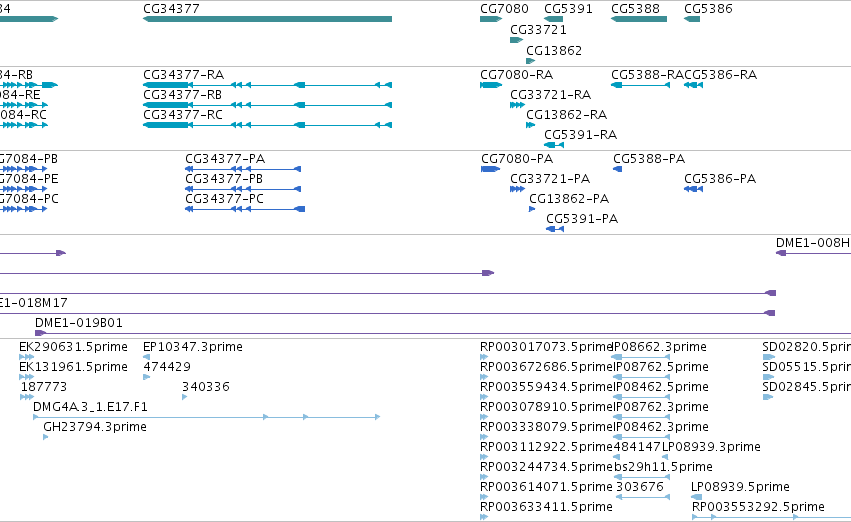Viewport: 851px width, 522px height.
Task: Select EST feature 484147
Action: 617,457
